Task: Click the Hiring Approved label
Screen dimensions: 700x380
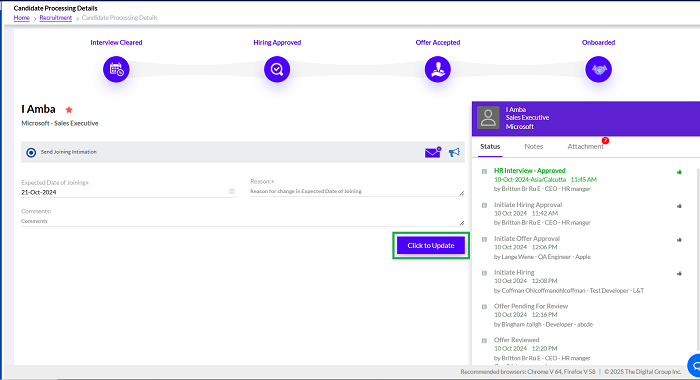Action: [x=277, y=42]
